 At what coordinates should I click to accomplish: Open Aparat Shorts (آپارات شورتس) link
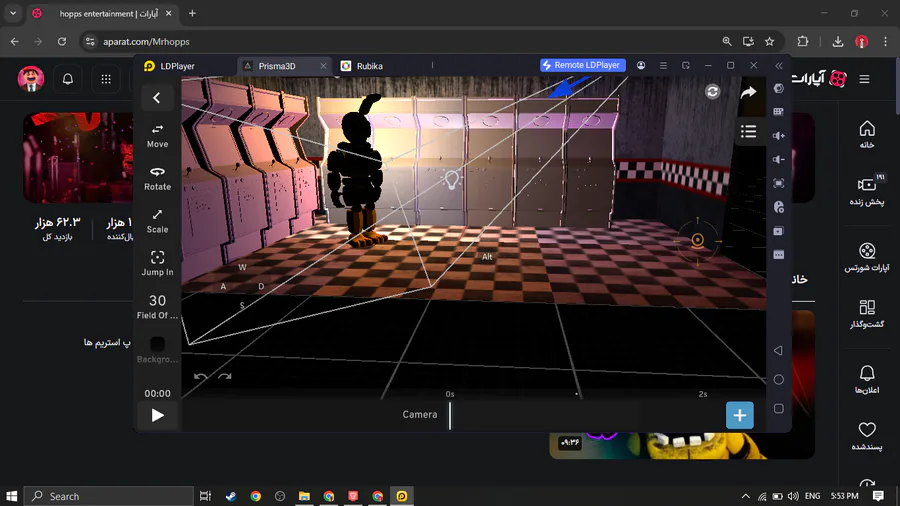[867, 257]
